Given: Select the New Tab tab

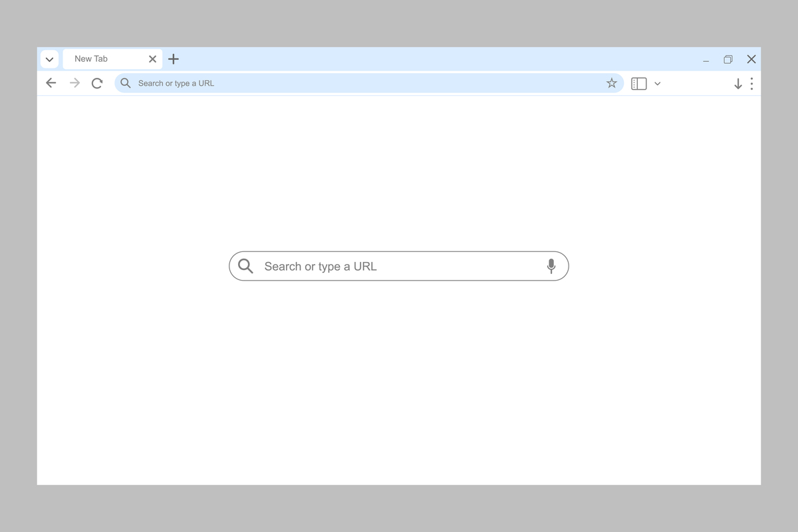Looking at the screenshot, I should tap(100, 59).
